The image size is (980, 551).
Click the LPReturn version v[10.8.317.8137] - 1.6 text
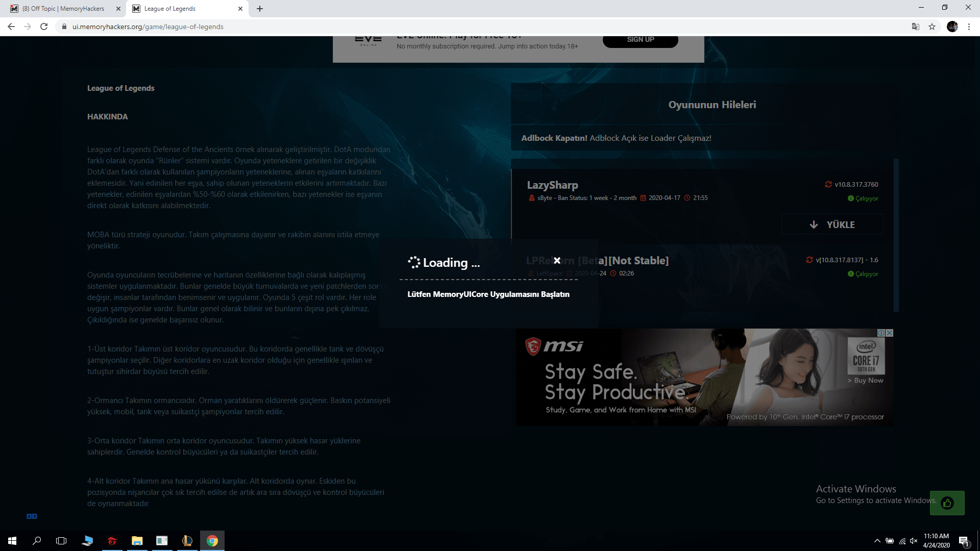847,260
